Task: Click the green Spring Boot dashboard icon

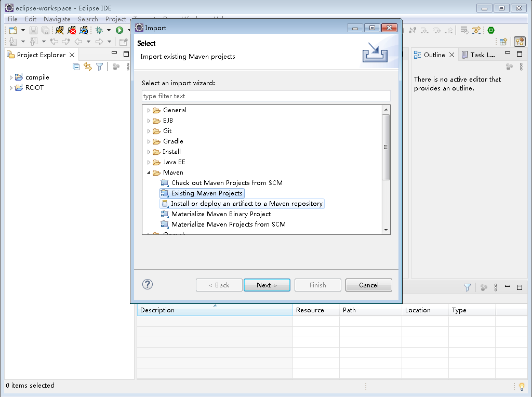Action: (491, 30)
